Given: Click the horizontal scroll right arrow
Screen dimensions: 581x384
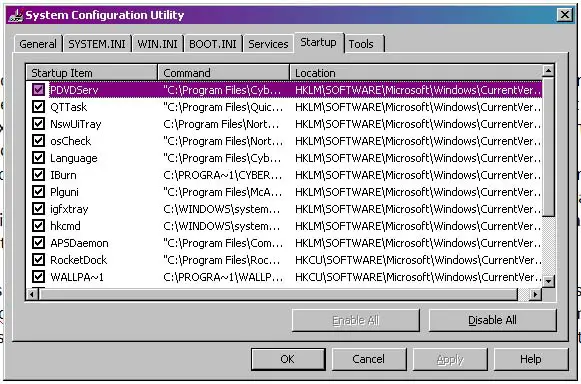Looking at the screenshot, I should tap(535, 294).
